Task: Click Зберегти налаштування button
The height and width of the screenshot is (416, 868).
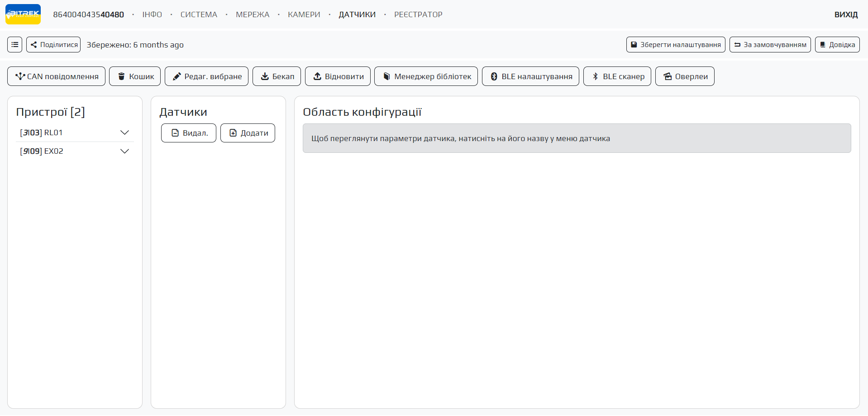Action: pos(676,45)
